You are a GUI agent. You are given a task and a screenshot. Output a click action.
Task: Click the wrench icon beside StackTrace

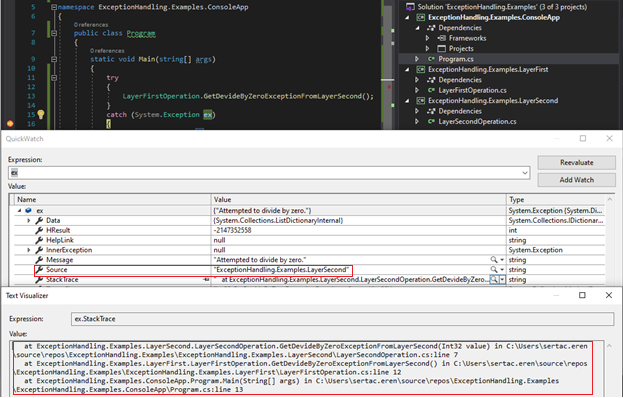pyautogui.click(x=39, y=280)
